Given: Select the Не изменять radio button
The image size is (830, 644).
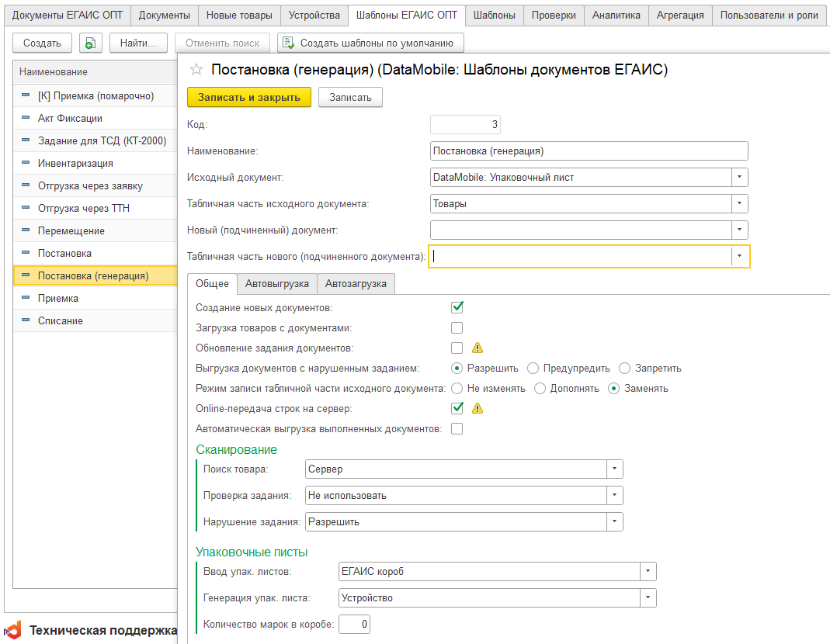Looking at the screenshot, I should pyautogui.click(x=457, y=389).
